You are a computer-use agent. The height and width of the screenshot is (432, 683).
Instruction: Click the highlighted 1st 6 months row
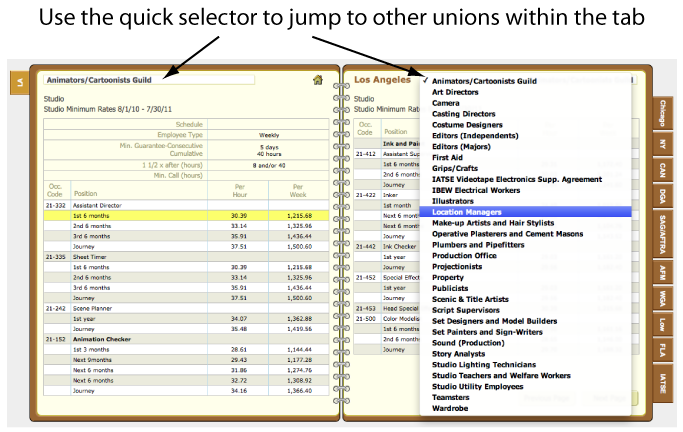(186, 216)
